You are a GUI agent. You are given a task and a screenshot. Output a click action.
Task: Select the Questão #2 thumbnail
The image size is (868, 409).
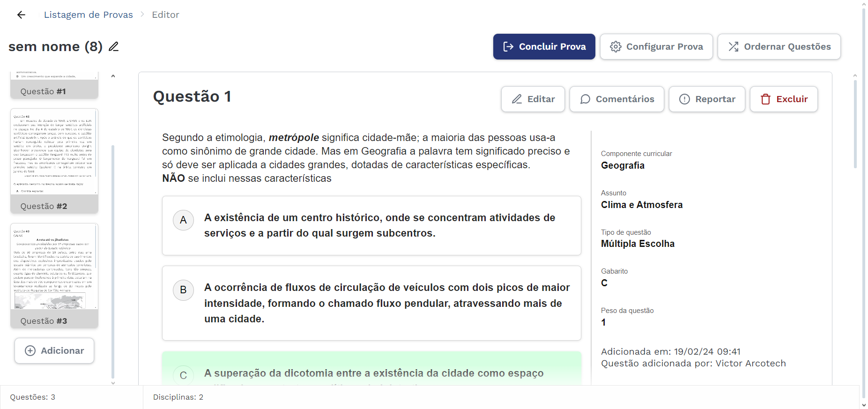[x=54, y=161]
